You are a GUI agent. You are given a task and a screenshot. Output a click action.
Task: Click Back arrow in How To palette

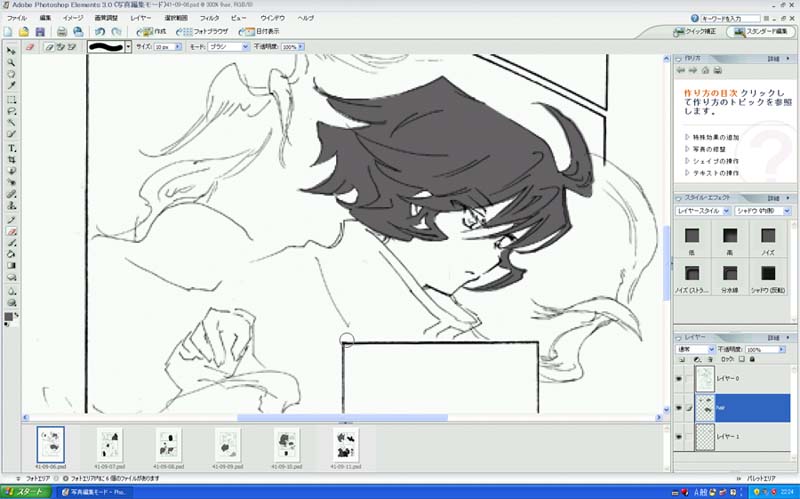(681, 70)
